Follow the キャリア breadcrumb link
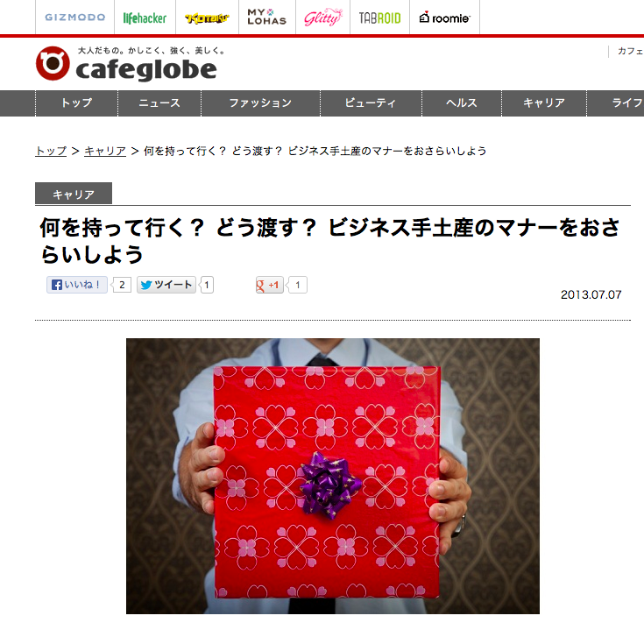The height and width of the screenshot is (644, 644). point(105,151)
